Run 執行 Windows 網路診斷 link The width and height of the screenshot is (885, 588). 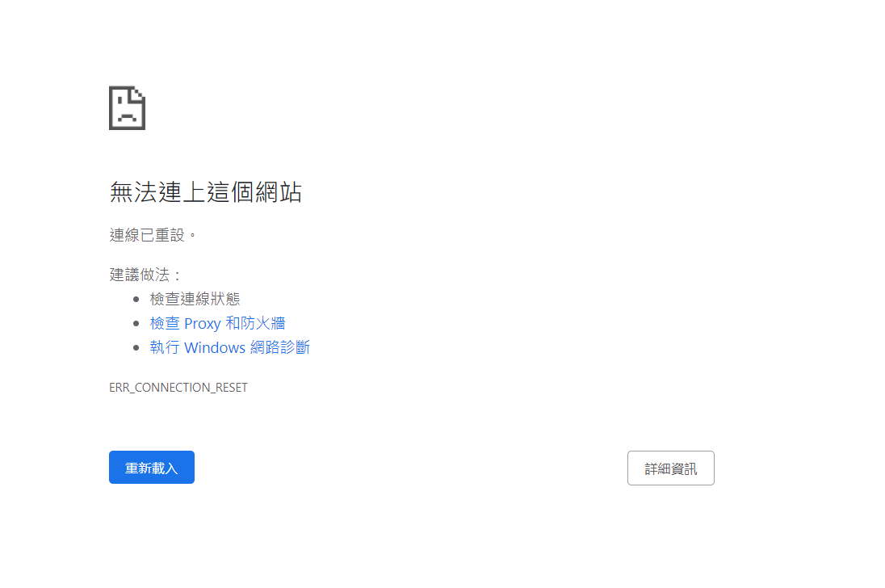point(229,347)
